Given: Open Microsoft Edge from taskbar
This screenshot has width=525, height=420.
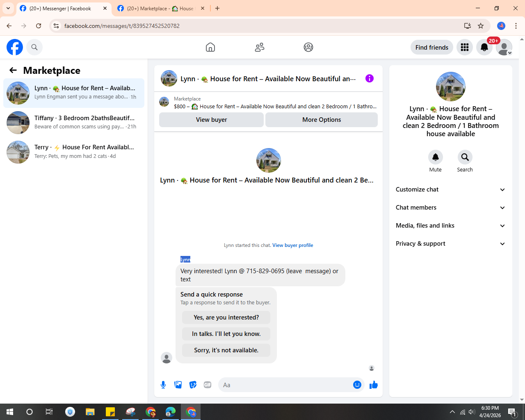Looking at the screenshot, I should (x=171, y=412).
